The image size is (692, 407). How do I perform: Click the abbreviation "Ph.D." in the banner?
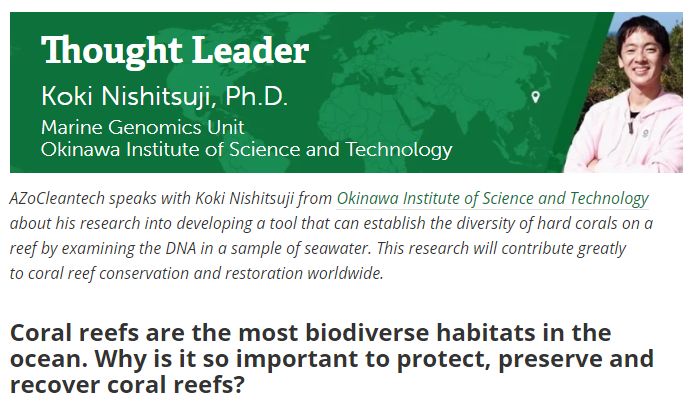[x=256, y=96]
